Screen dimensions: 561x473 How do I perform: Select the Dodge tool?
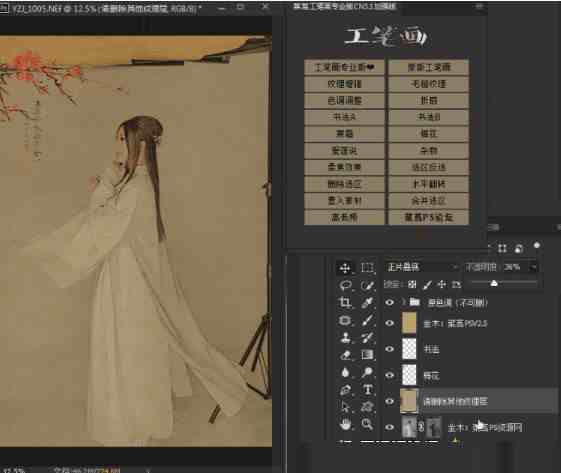[367, 372]
